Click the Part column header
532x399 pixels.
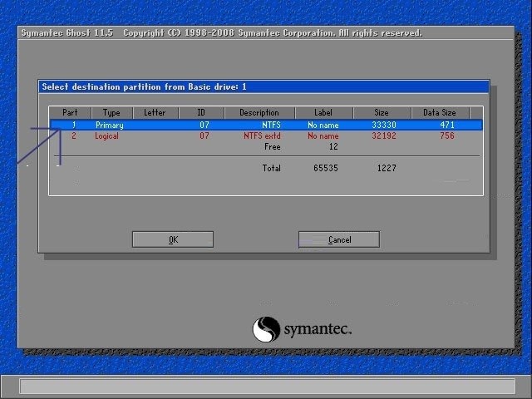click(70, 112)
